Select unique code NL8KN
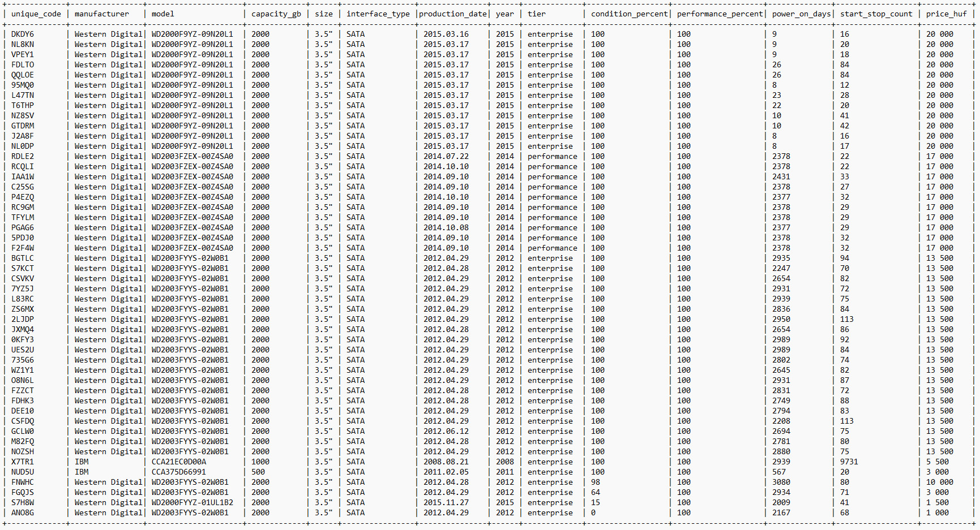980x530 pixels. 23,44
